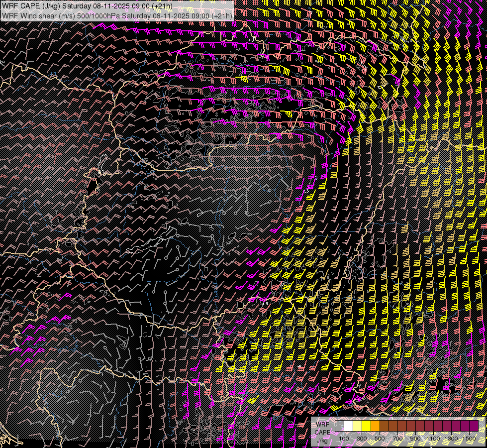Click the 1500 legend tick label

pyautogui.click(x=469, y=438)
